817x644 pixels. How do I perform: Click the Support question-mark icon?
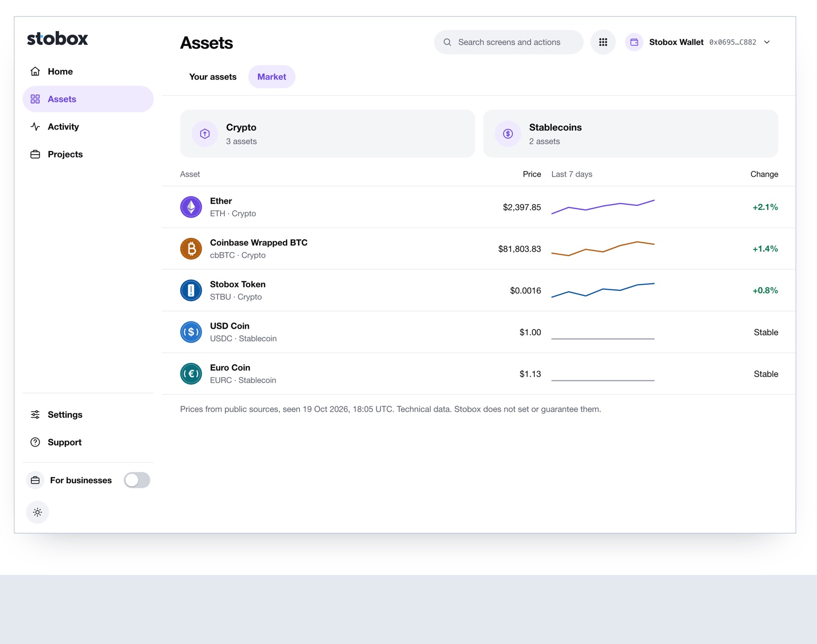point(35,442)
